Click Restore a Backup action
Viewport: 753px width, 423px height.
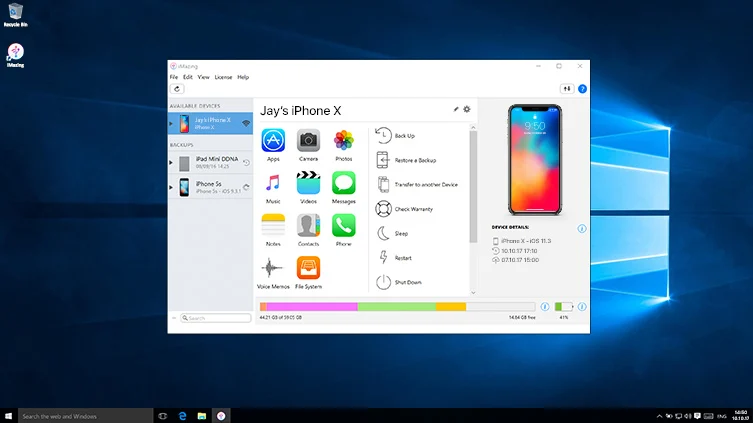415,160
